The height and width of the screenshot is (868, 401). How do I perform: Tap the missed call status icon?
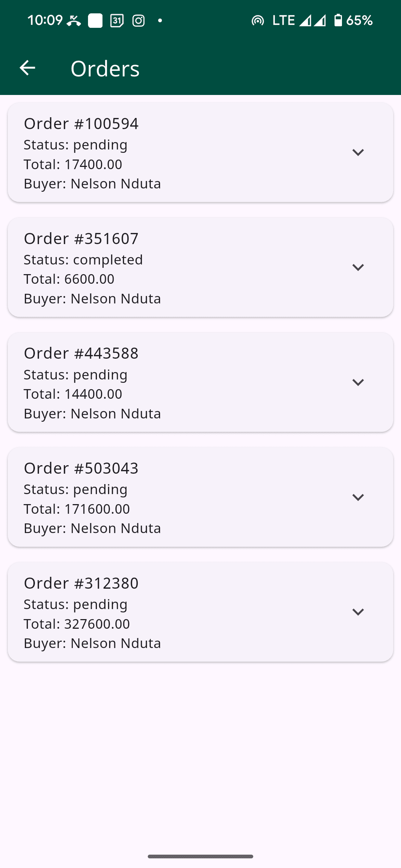click(74, 20)
